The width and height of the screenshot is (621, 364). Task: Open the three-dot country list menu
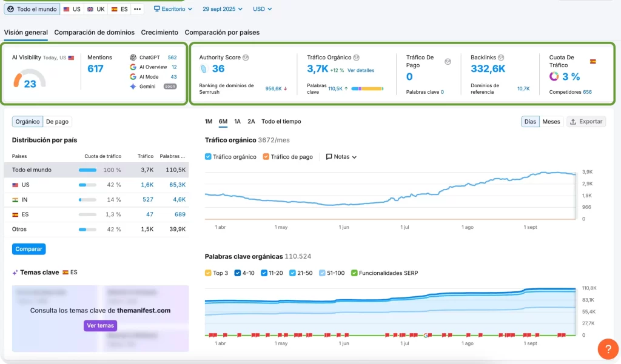point(136,9)
